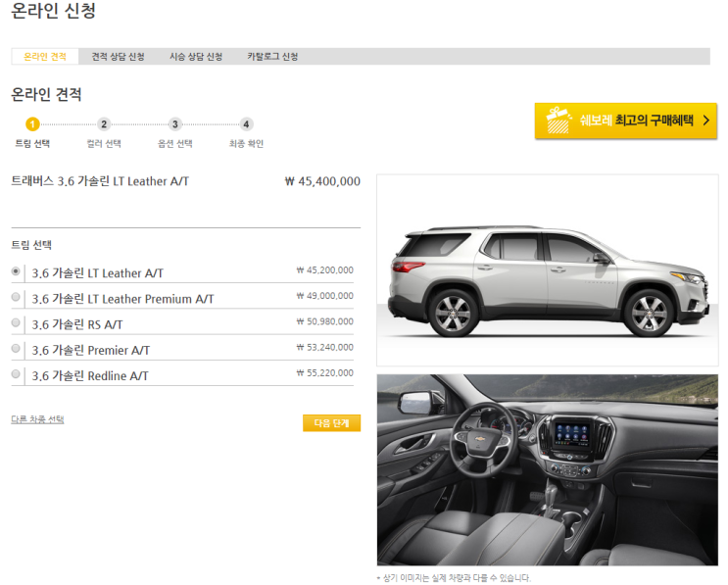Viewport: 728px width, 585px height.
Task: Choose the 3.6 가솔린 Redline A/T radio option
Action: click(16, 373)
